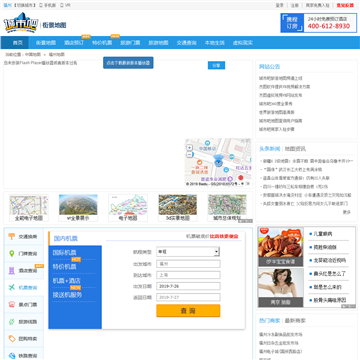
Task: Click the nuts snack advertisement image
Action: point(281,247)
